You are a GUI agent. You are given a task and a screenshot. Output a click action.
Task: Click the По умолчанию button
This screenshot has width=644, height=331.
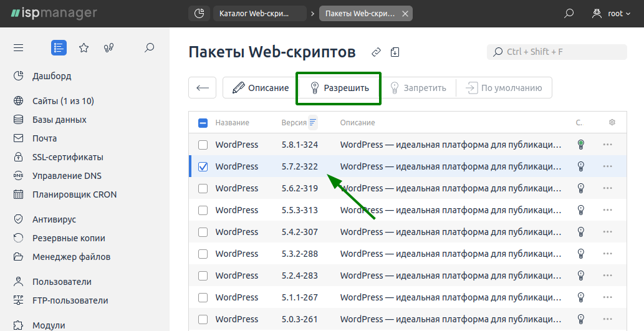click(x=504, y=88)
